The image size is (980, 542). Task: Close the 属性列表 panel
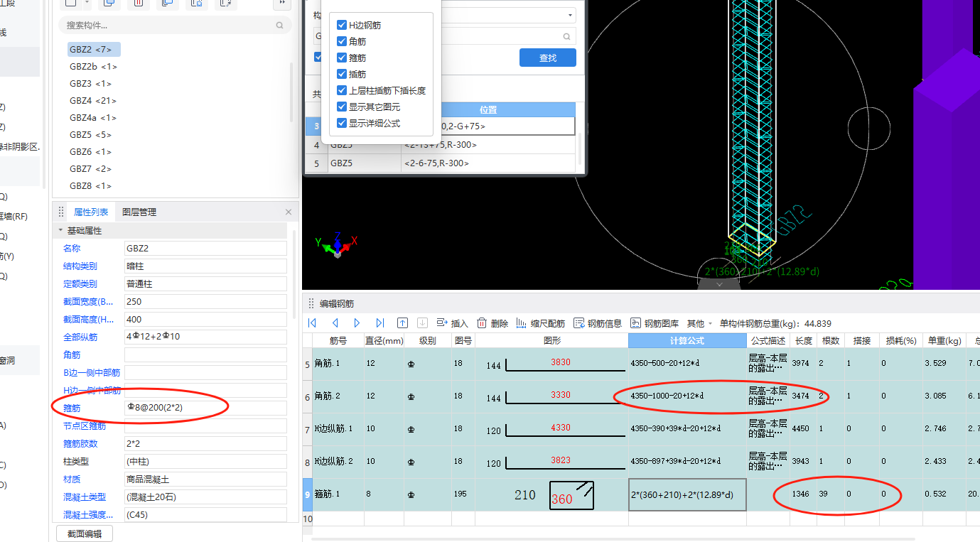click(289, 212)
